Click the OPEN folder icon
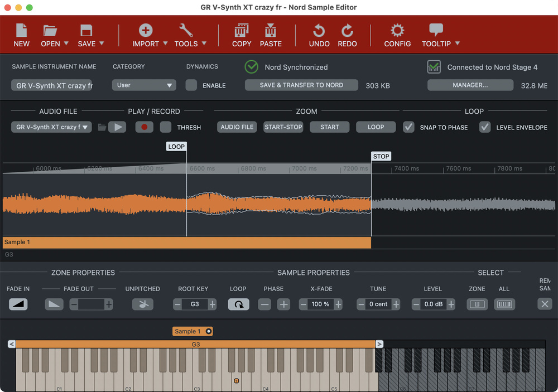558x392 pixels. (50, 31)
